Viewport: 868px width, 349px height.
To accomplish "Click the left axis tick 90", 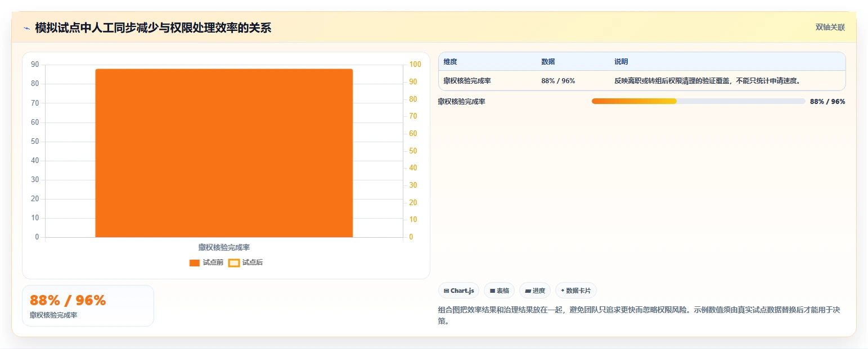I will coord(35,65).
